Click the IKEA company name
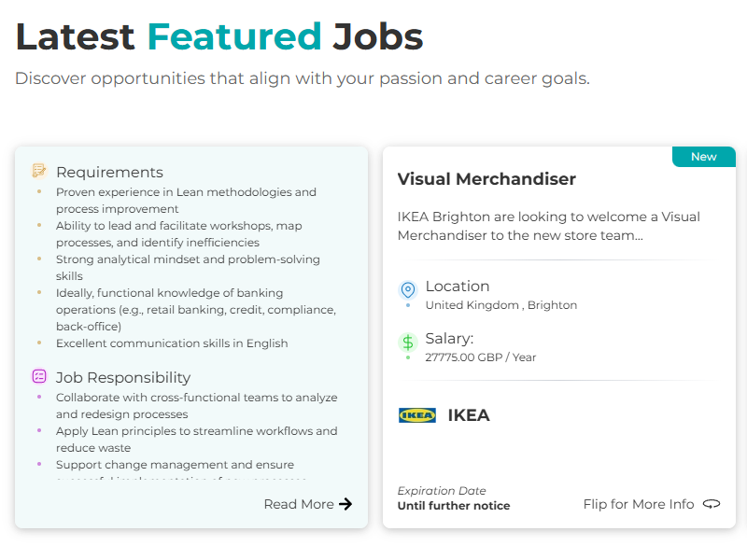Screen dimensions: 747x560 (469, 415)
